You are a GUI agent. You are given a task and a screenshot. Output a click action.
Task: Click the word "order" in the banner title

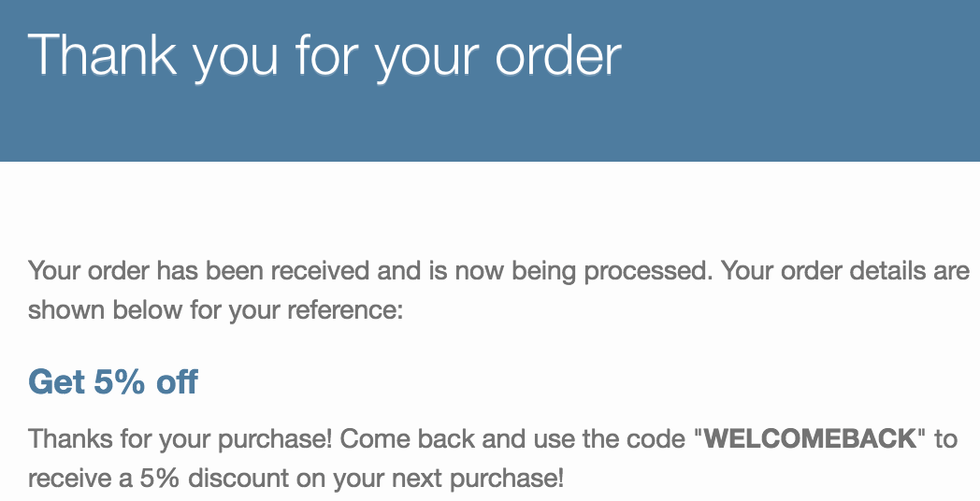(x=558, y=56)
